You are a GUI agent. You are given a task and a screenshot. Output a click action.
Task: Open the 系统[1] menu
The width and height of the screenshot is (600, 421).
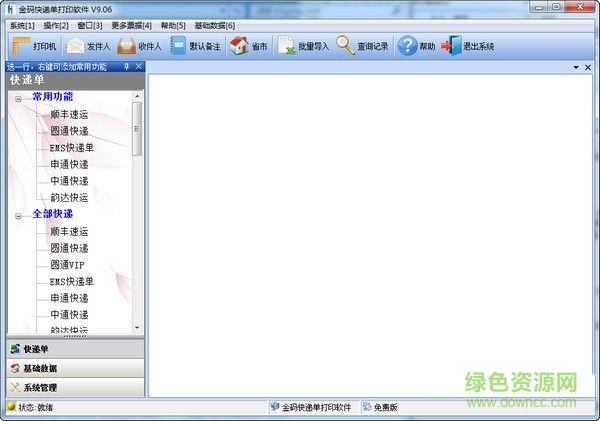point(22,26)
